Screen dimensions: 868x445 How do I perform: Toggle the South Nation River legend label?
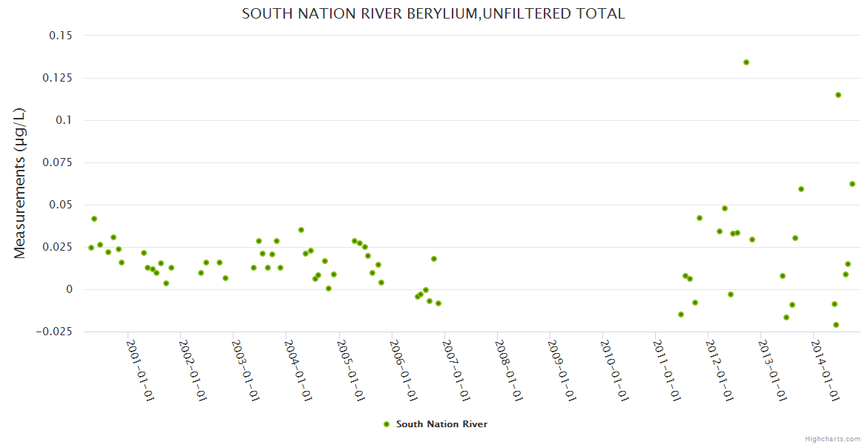pyautogui.click(x=441, y=424)
